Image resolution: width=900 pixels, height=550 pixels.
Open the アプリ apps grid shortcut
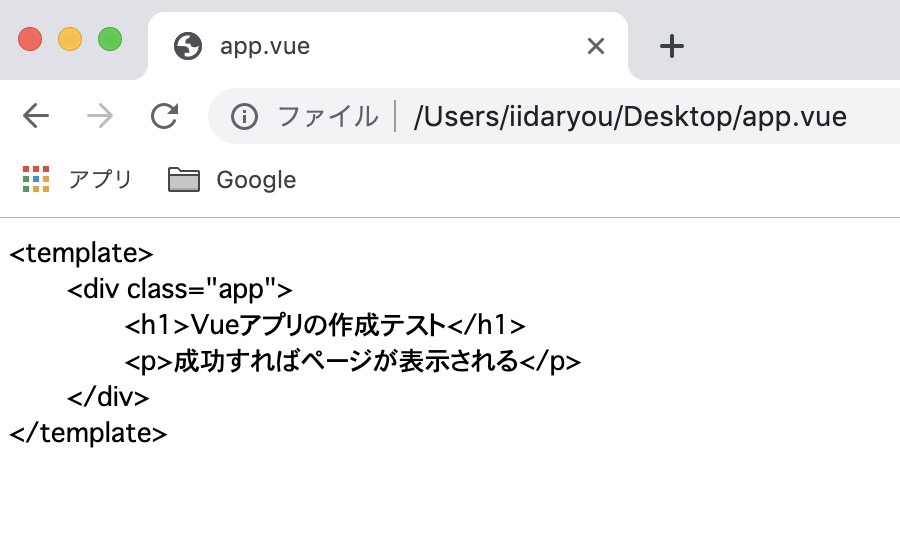pos(77,179)
